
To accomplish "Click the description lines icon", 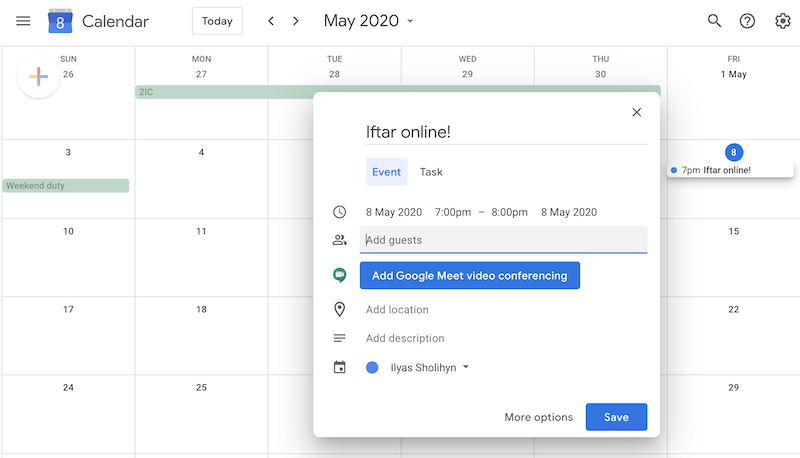I will (x=339, y=338).
